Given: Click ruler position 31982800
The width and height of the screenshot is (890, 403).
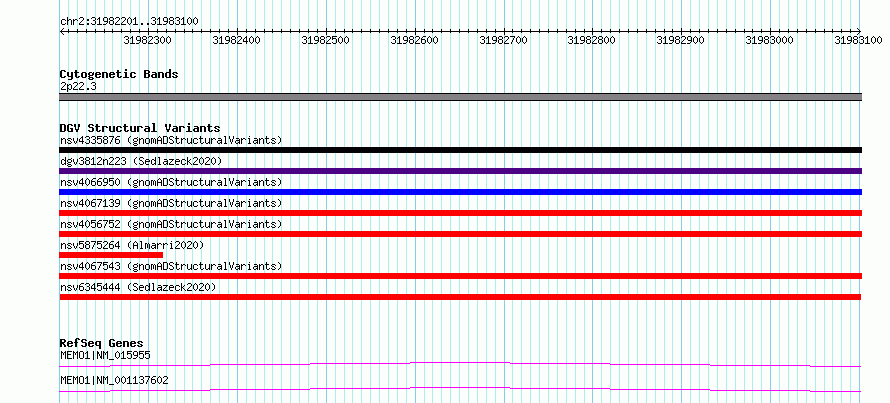Looking at the screenshot, I should point(591,40).
